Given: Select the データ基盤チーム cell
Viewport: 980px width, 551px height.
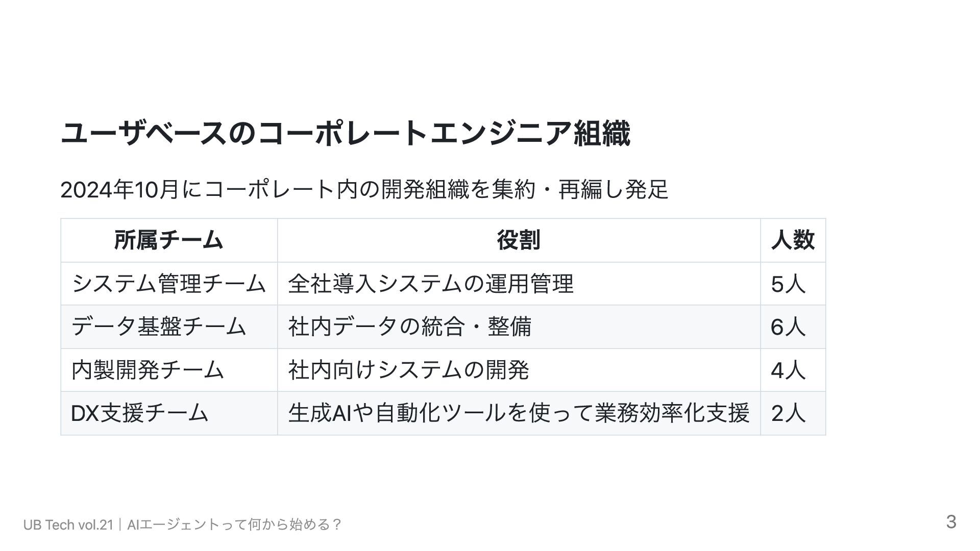Looking at the screenshot, I should 169,327.
